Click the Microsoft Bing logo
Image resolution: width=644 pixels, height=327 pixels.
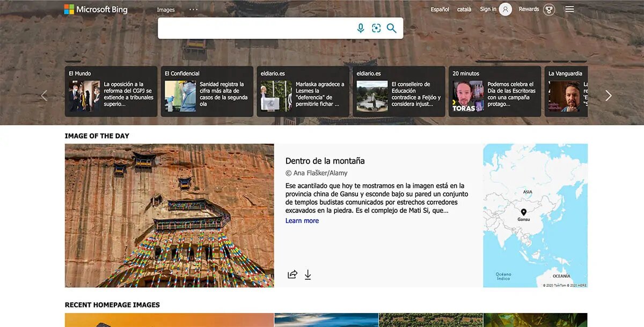(96, 9)
